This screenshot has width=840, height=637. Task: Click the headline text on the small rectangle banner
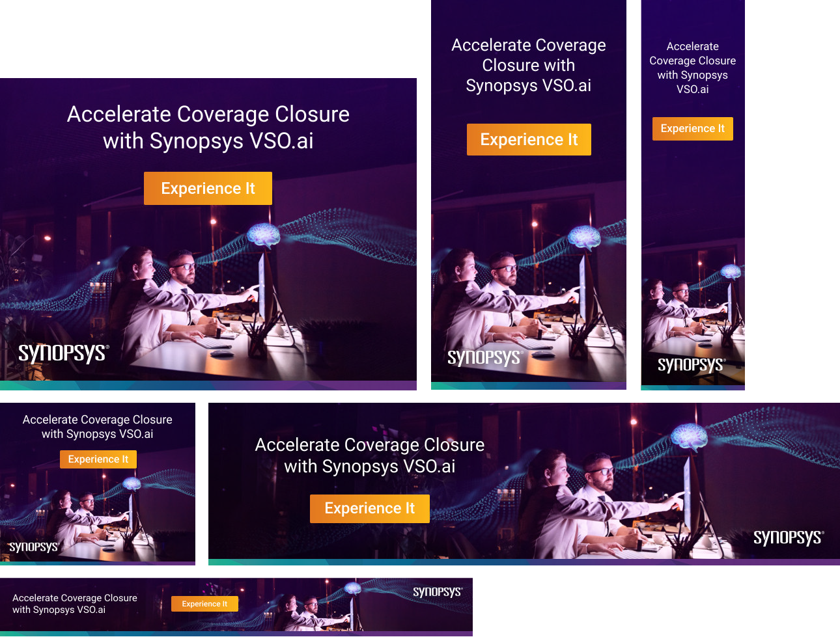pos(98,427)
